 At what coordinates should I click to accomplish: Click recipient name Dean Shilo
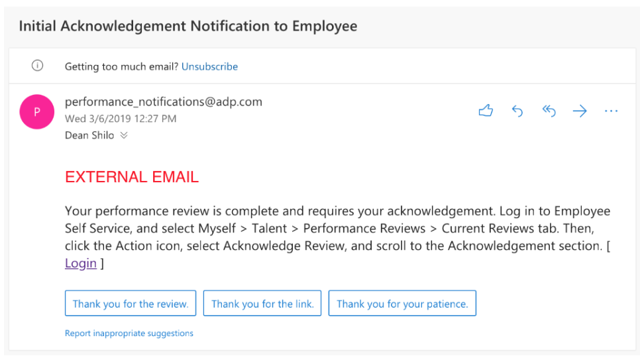coord(89,135)
